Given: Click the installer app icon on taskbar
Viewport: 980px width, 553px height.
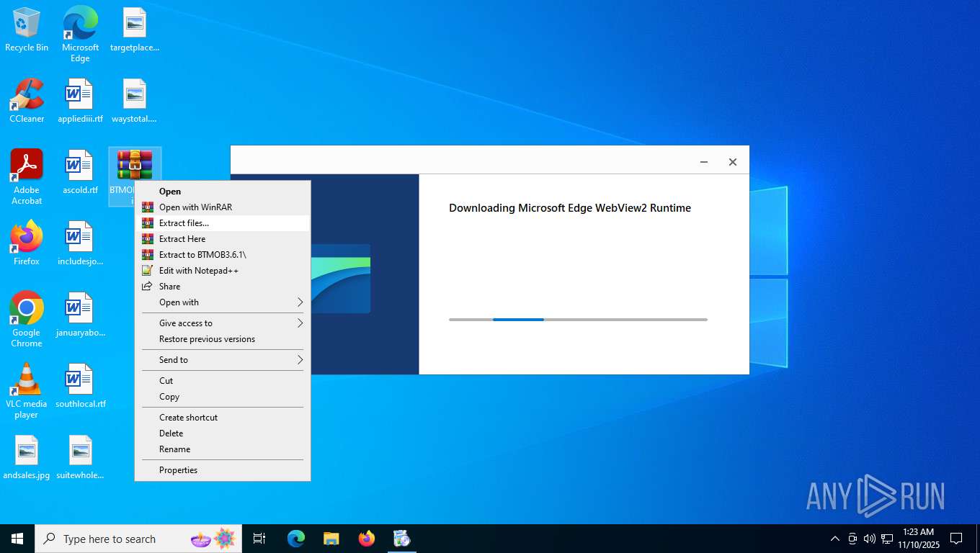Looking at the screenshot, I should [401, 539].
